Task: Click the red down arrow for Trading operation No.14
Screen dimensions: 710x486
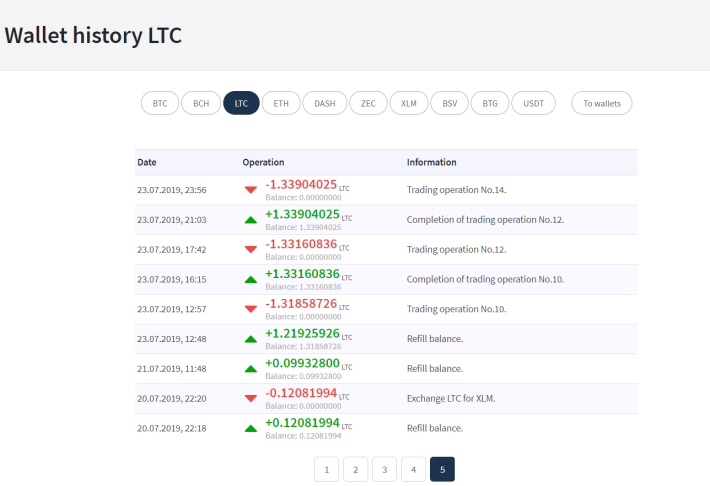Action: (x=250, y=190)
